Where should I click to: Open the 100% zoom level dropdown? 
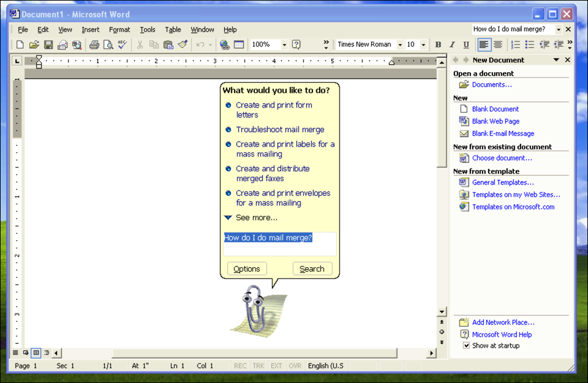(x=284, y=44)
